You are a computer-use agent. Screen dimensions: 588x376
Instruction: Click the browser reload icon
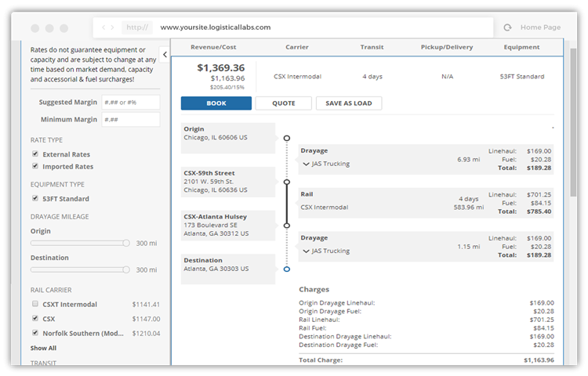(x=507, y=27)
